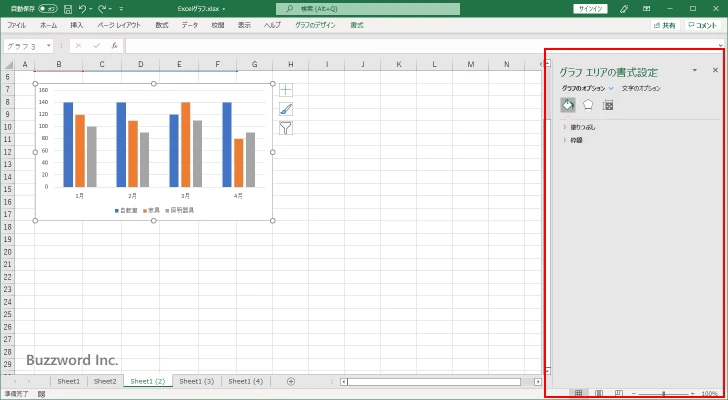The height and width of the screenshot is (400, 728).
Task: Click the macro recording icon in status bar
Action: click(41, 394)
